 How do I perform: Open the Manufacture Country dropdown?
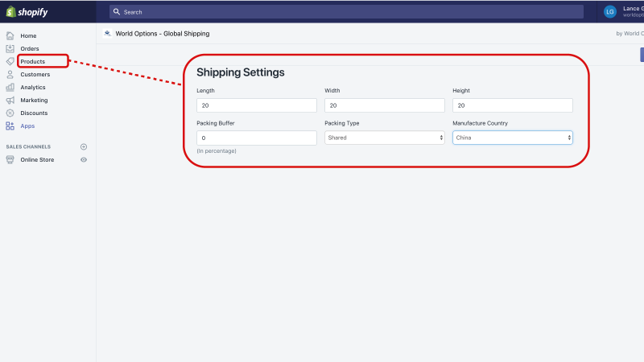point(513,138)
